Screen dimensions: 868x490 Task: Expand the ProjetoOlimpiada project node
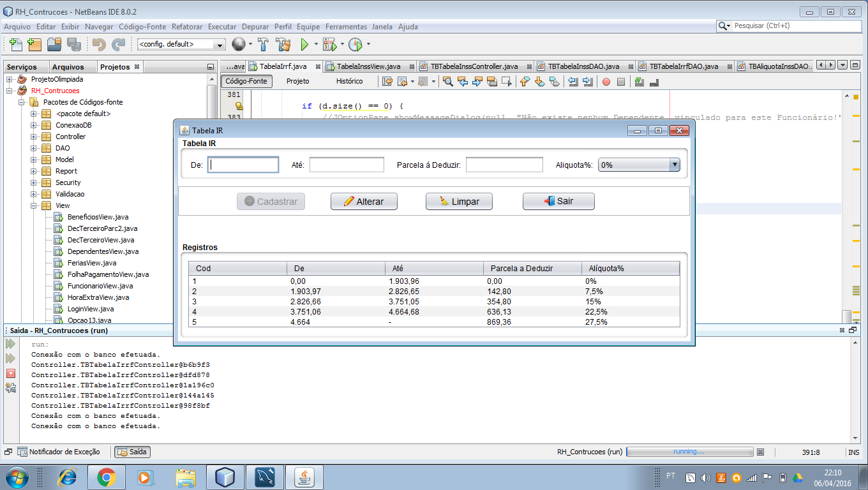pos(10,79)
